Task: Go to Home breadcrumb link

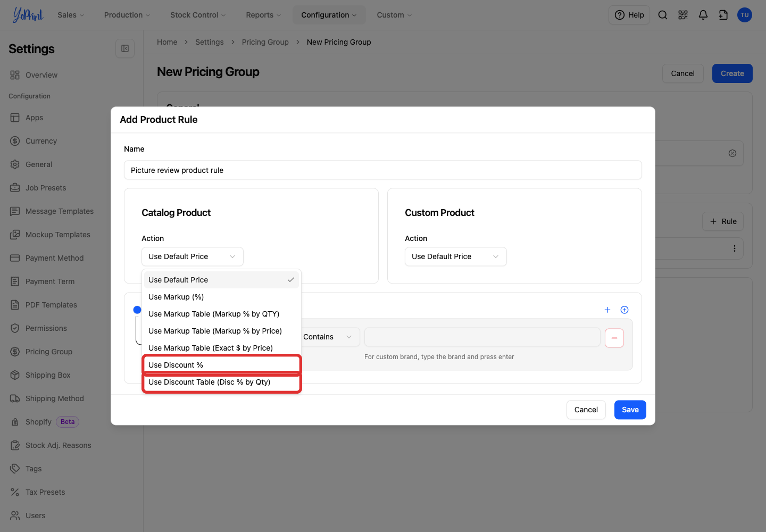Action: [x=167, y=42]
